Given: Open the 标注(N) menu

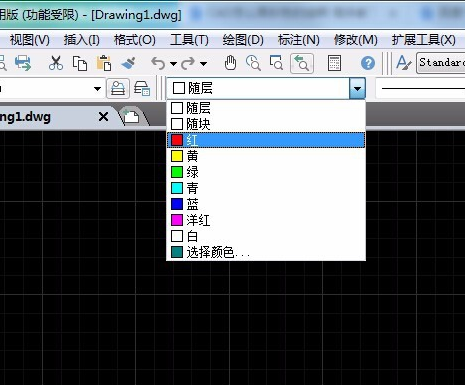Looking at the screenshot, I should point(299,40).
